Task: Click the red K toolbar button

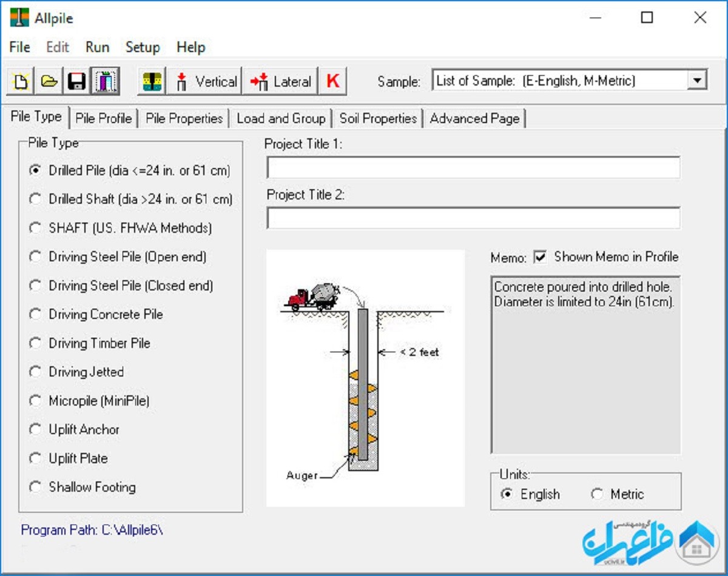Action: point(333,81)
